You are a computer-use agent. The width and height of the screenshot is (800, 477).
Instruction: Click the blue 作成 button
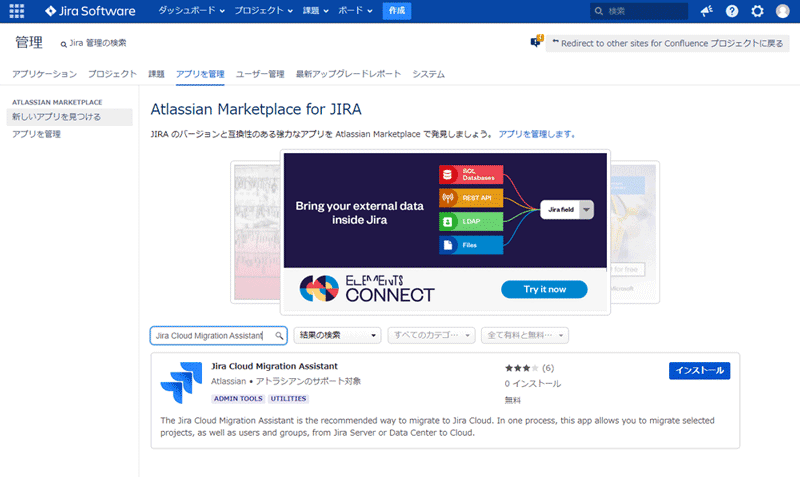(397, 11)
